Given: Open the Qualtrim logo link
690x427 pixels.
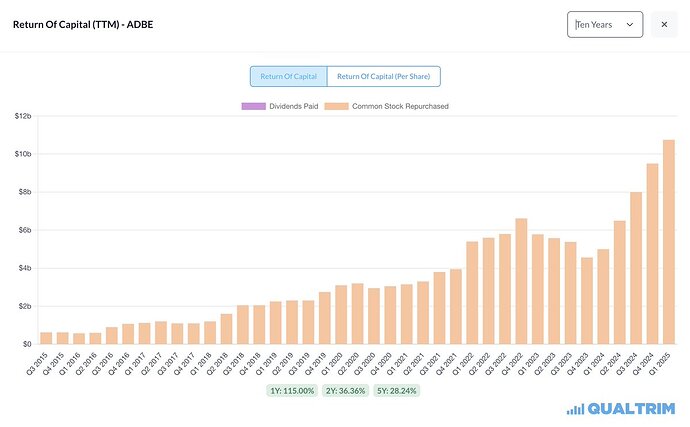Looking at the screenshot, I should click(x=621, y=409).
